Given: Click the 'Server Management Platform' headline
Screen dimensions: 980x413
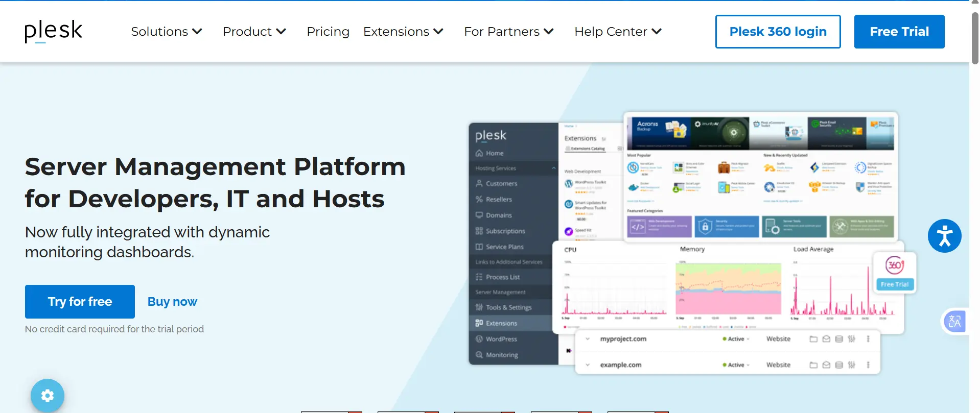Looking at the screenshot, I should [215, 183].
